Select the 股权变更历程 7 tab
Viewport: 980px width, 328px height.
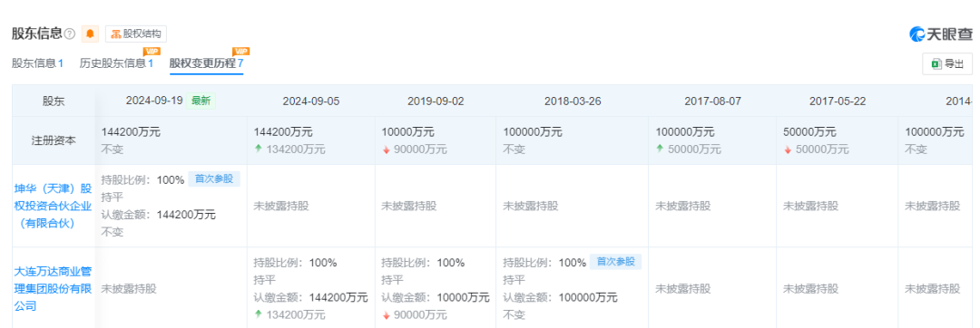[x=206, y=63]
